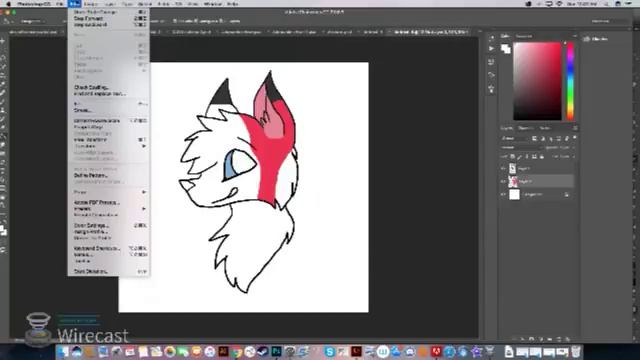The width and height of the screenshot is (640, 360).
Task: Open the Presets submenu
Action: [109, 209]
